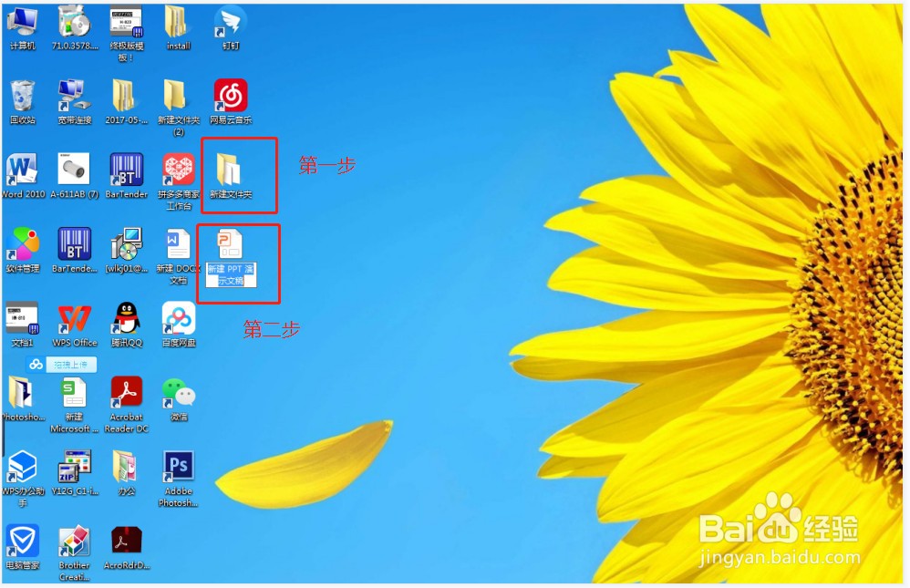Open the Photosho... folder icon
This screenshot has width=910, height=588.
pyautogui.click(x=22, y=398)
